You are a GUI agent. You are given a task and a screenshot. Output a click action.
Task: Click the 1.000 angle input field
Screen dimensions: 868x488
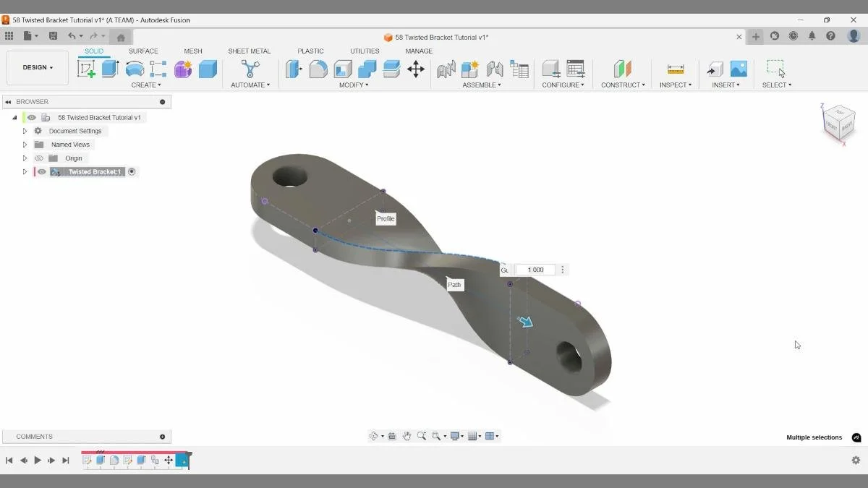click(535, 269)
